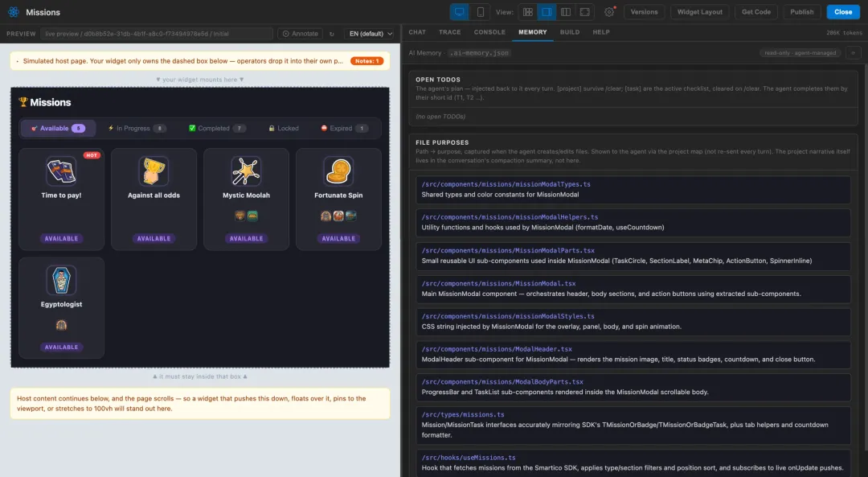Open the Notes: 1 badge
868x477 pixels.
tap(367, 61)
